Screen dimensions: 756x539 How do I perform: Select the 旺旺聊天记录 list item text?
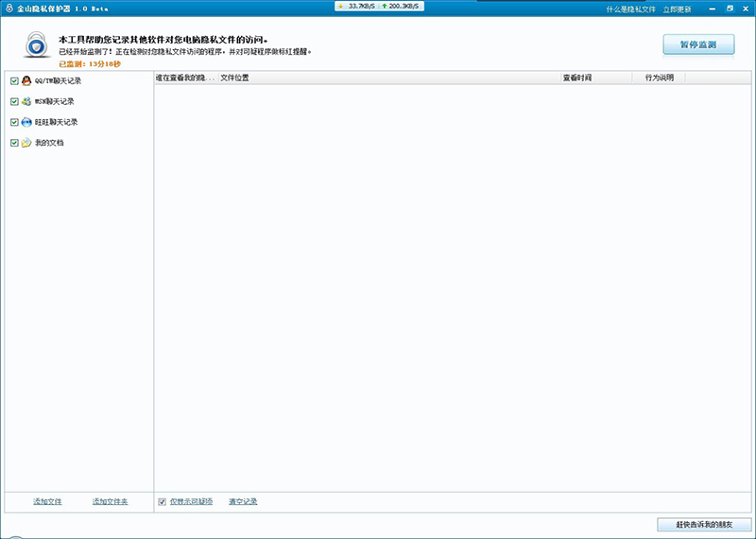click(56, 123)
